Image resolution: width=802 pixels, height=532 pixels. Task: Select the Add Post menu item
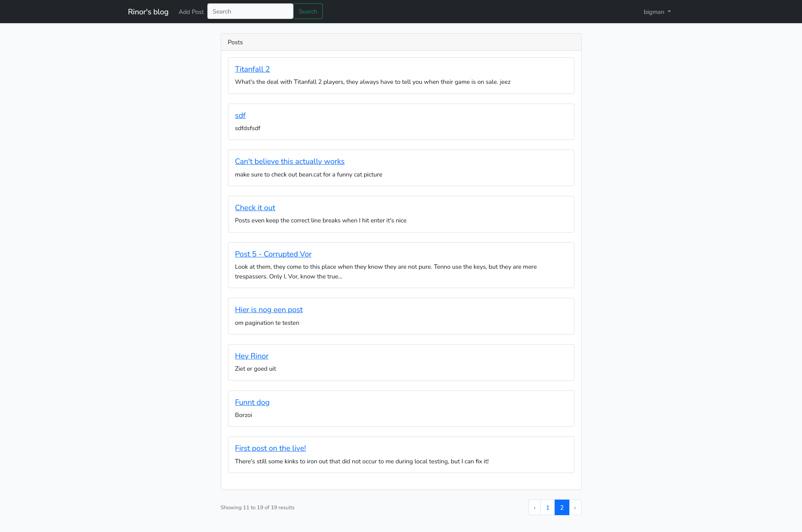pyautogui.click(x=191, y=11)
